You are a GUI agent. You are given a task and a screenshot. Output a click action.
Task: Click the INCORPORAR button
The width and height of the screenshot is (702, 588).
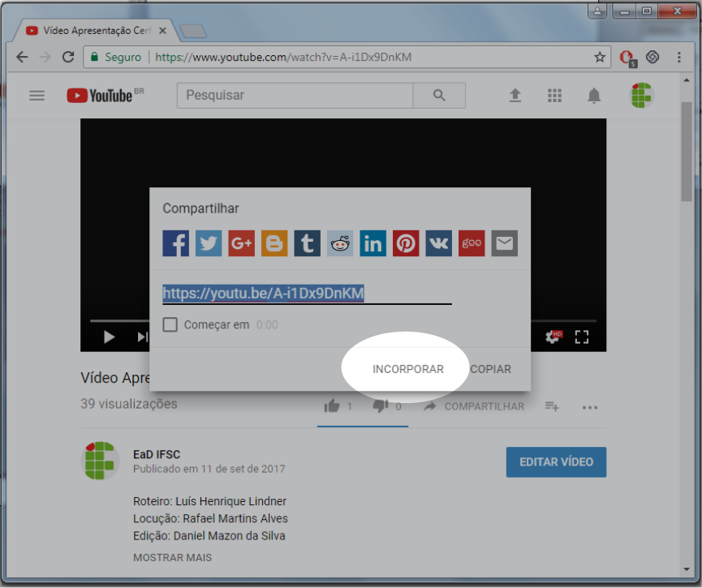(x=407, y=369)
